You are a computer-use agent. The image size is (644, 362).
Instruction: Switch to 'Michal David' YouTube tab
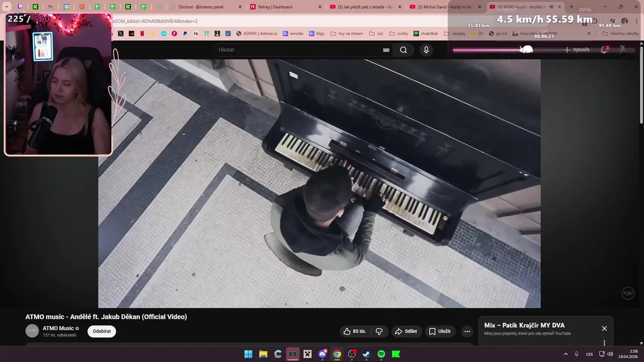446,7
